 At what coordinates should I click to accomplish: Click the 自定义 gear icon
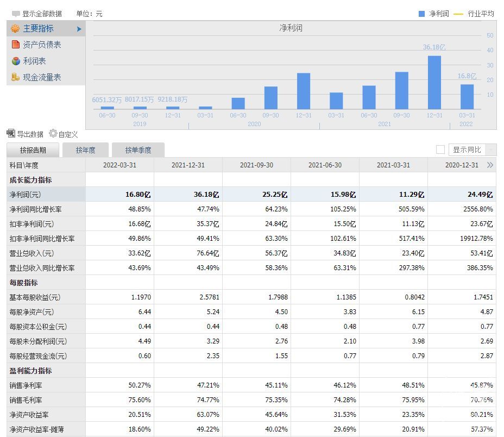coord(53,134)
